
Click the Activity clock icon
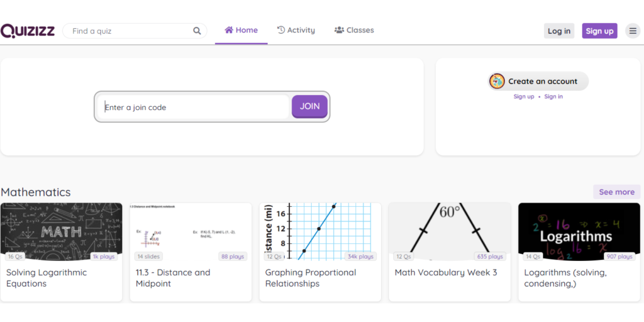click(x=281, y=30)
